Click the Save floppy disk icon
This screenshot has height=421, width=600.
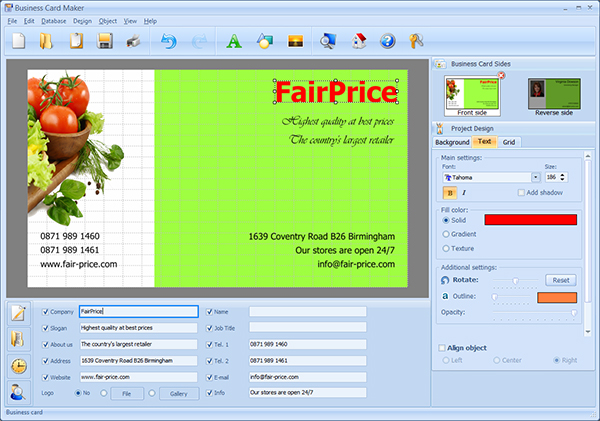[103, 42]
